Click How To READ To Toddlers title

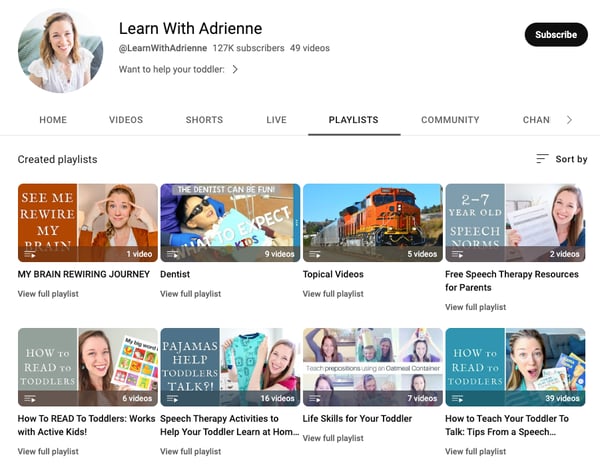(x=86, y=425)
